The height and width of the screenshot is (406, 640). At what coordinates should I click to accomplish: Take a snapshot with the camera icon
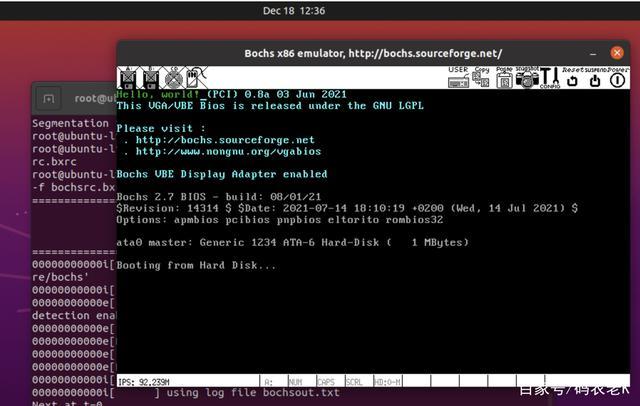tap(527, 77)
